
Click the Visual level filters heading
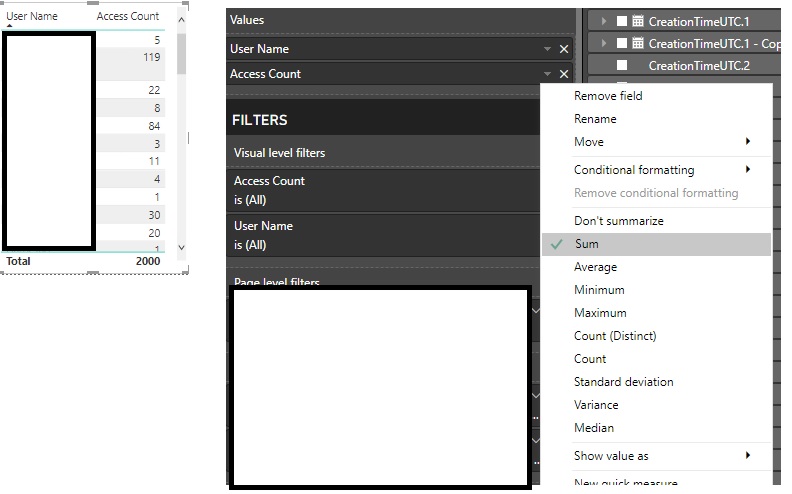(279, 153)
